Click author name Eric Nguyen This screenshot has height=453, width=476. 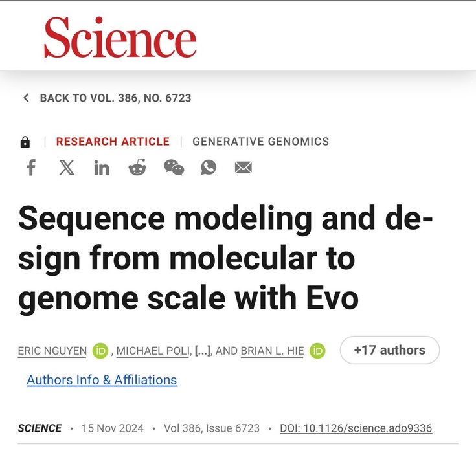pyautogui.click(x=53, y=351)
